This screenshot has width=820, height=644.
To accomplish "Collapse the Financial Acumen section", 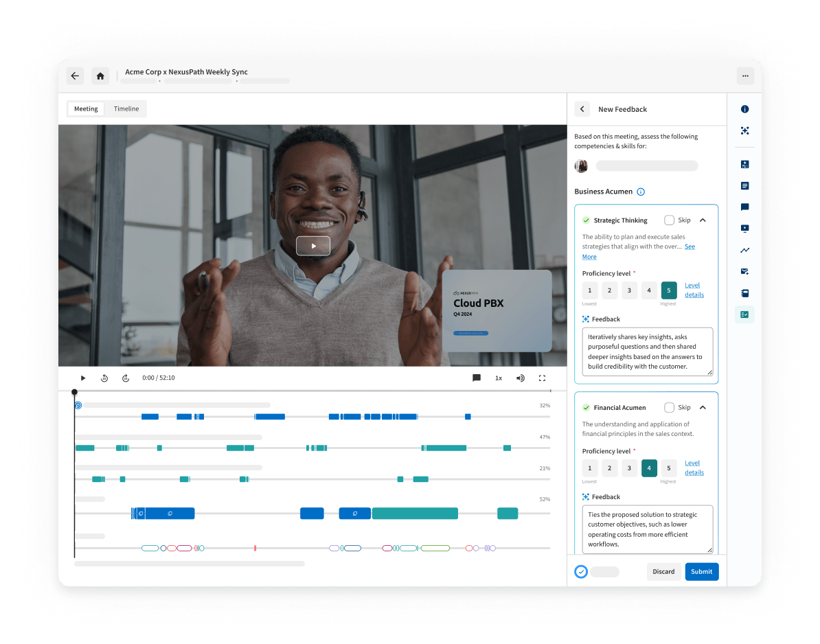I will coord(703,407).
